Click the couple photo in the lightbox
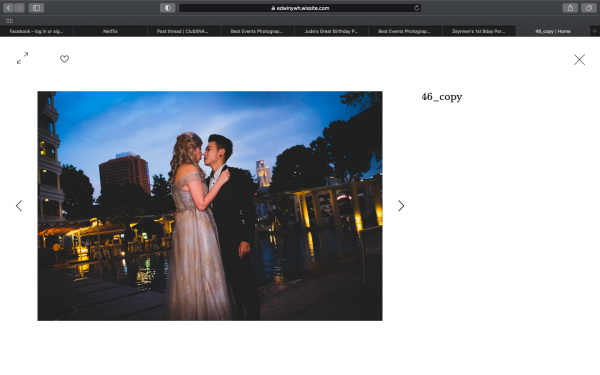Viewport: 600px width, 375px height. tap(210, 206)
